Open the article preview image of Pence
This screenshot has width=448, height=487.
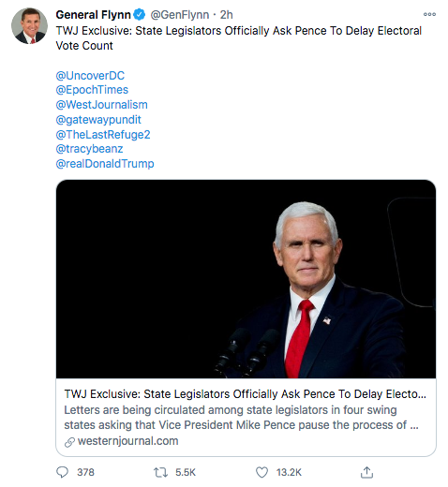tap(246, 279)
